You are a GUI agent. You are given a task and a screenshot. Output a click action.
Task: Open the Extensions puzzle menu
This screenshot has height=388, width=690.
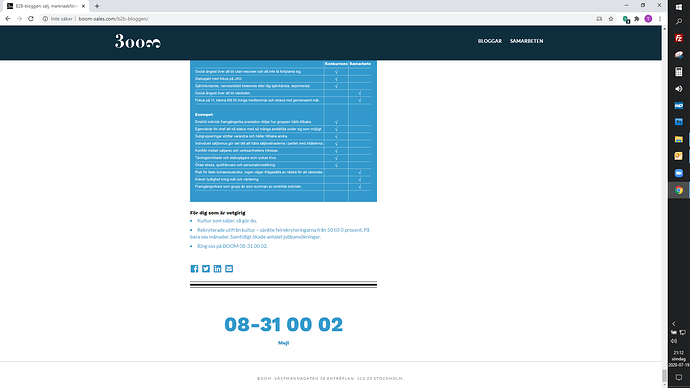pyautogui.click(x=637, y=19)
